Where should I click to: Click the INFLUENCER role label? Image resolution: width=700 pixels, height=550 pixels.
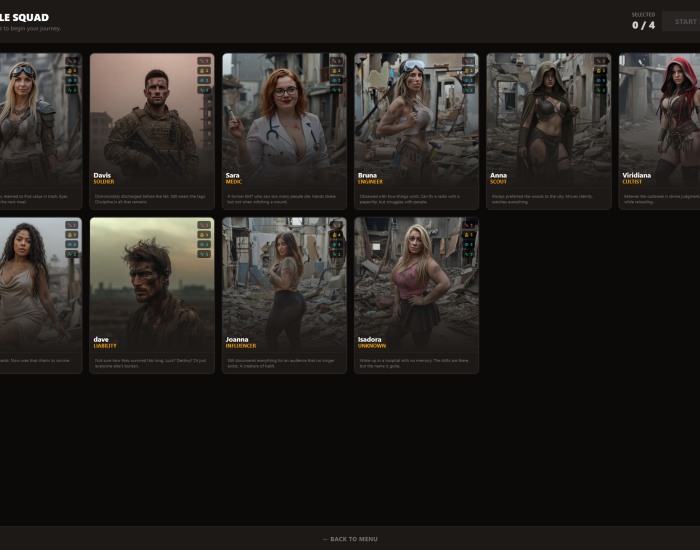241,346
